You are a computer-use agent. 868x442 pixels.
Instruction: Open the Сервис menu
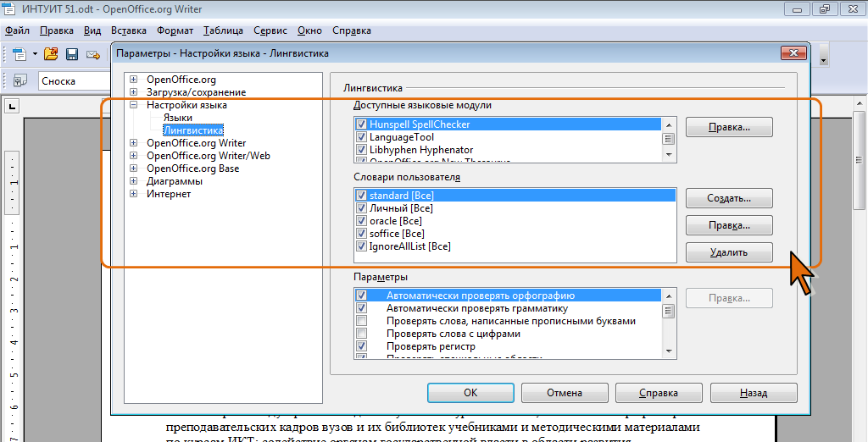270,30
